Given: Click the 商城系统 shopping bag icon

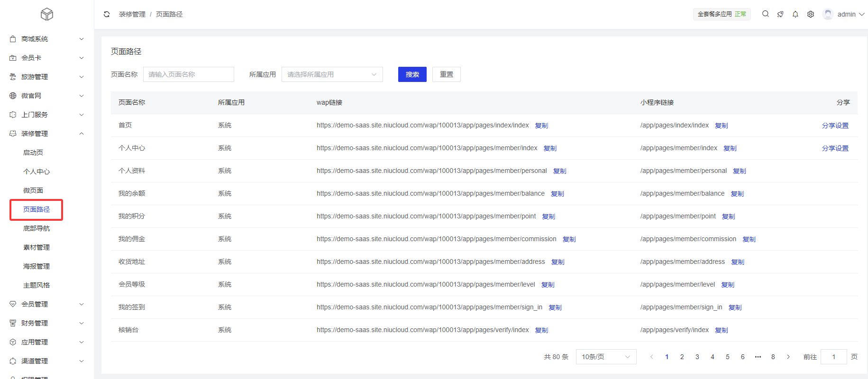Looking at the screenshot, I should [x=13, y=39].
